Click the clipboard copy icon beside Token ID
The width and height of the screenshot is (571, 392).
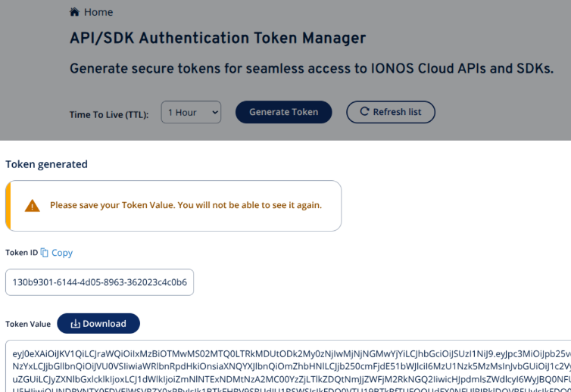[45, 253]
